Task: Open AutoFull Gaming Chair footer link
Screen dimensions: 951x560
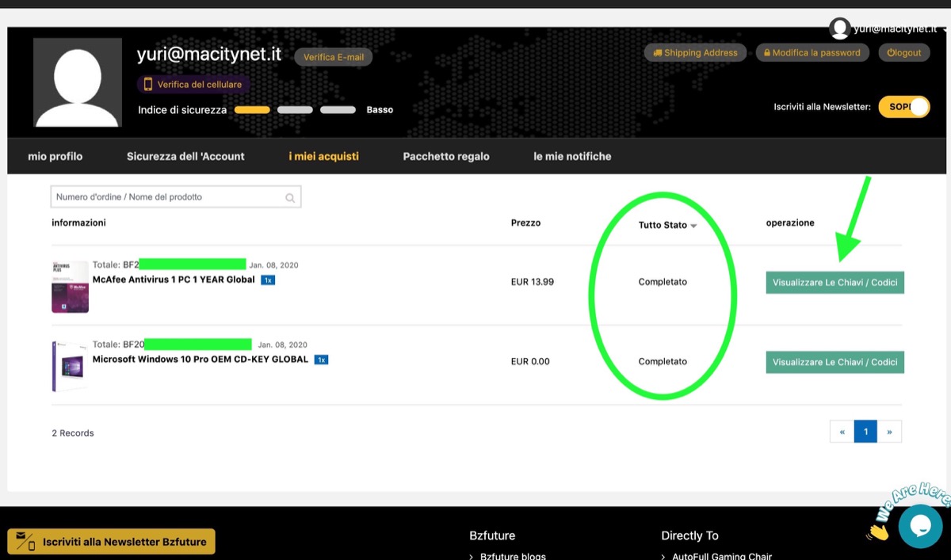Action: coord(722,556)
